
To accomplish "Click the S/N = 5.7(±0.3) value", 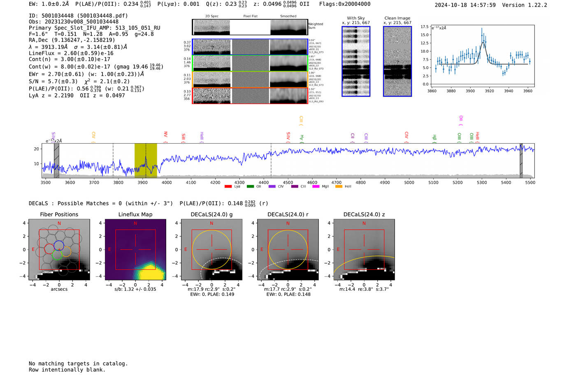I will (x=53, y=81).
